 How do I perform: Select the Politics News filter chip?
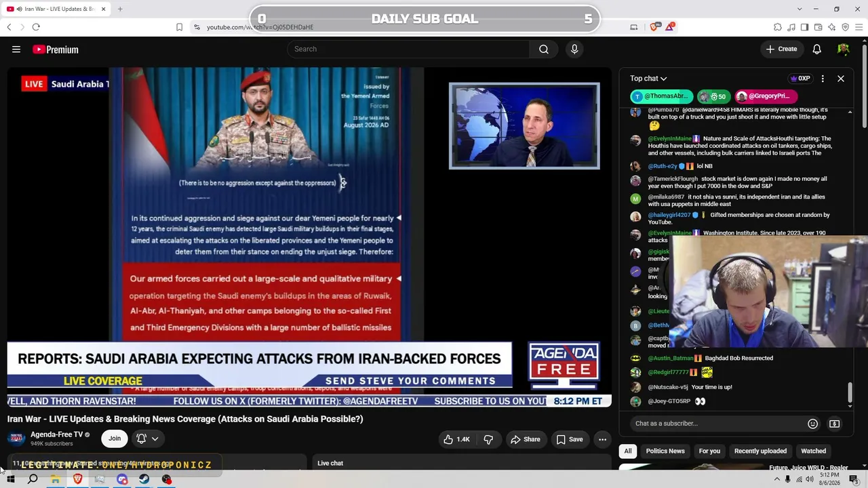pyautogui.click(x=665, y=451)
